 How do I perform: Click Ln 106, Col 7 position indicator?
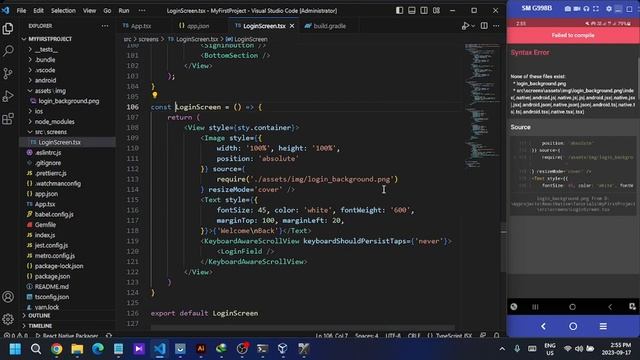331,336
